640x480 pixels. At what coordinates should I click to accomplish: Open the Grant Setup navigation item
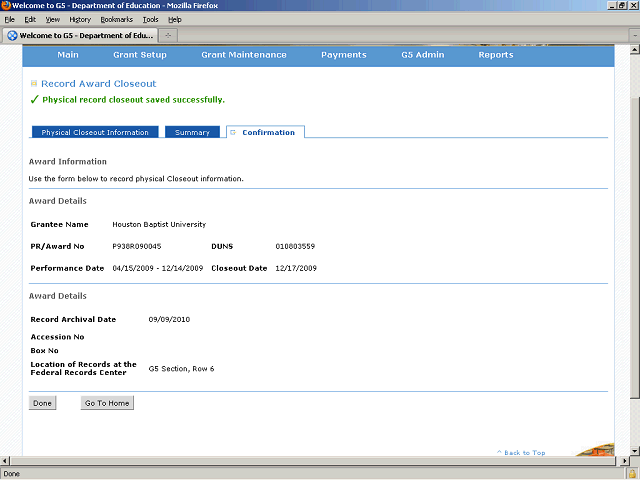[x=140, y=55]
